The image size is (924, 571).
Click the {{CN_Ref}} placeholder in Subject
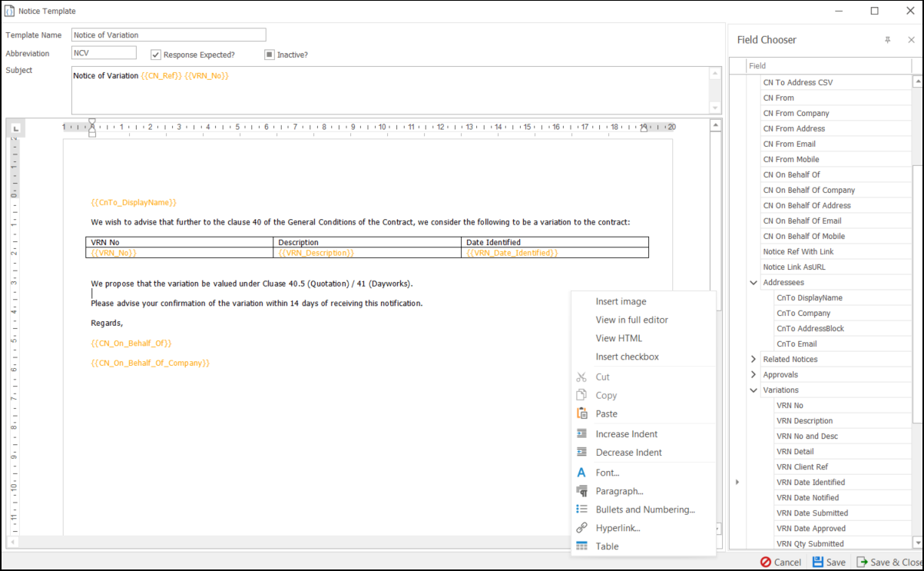(161, 75)
